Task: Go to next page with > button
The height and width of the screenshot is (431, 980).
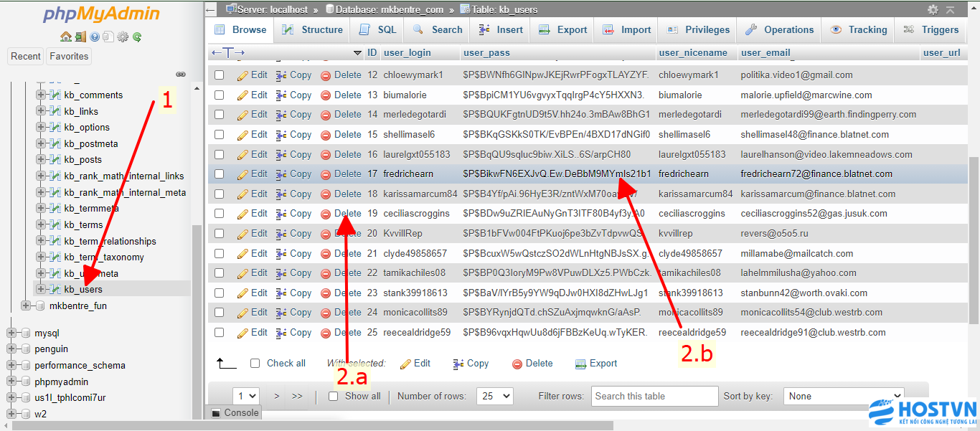Action: point(277,396)
